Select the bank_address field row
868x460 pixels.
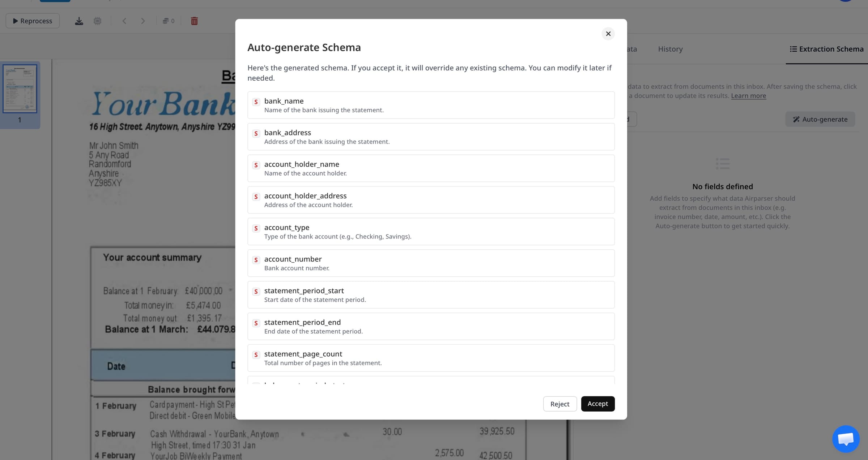point(431,137)
